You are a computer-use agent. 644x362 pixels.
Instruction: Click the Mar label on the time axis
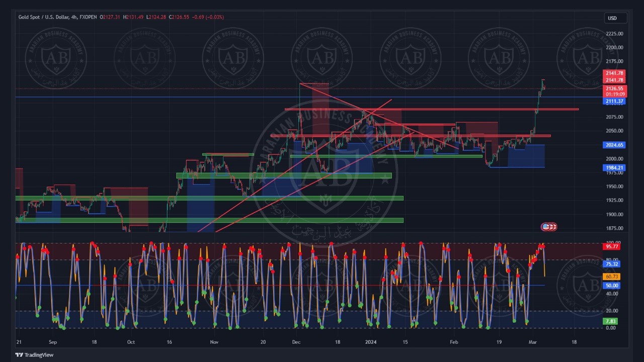(x=533, y=342)
